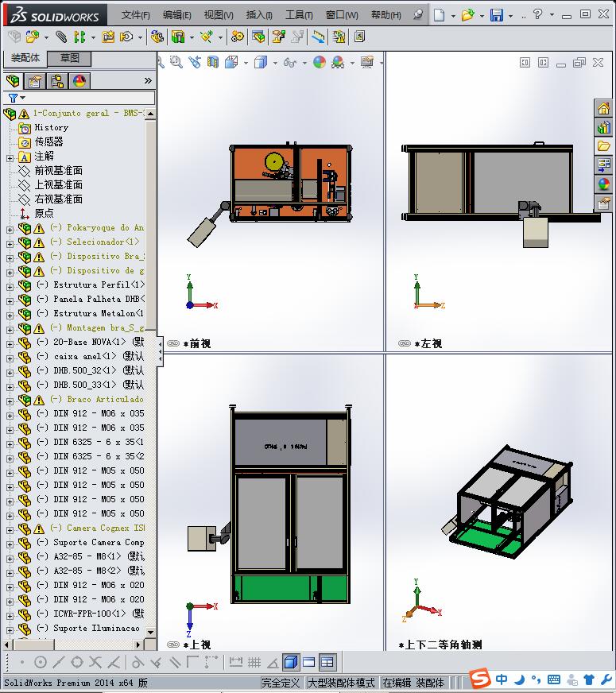This screenshot has width=616, height=693.
Task: Click the Interference Detection icon
Action: pos(339,37)
